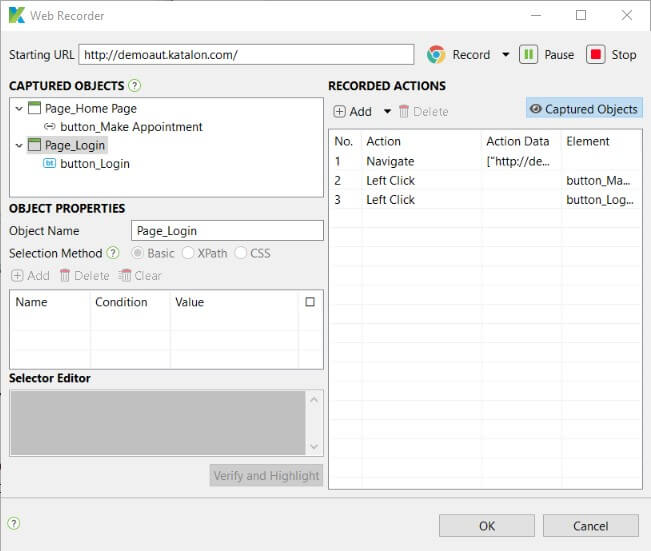This screenshot has width=651, height=551.
Task: Click the bottom-left help icon
Action: click(x=14, y=523)
